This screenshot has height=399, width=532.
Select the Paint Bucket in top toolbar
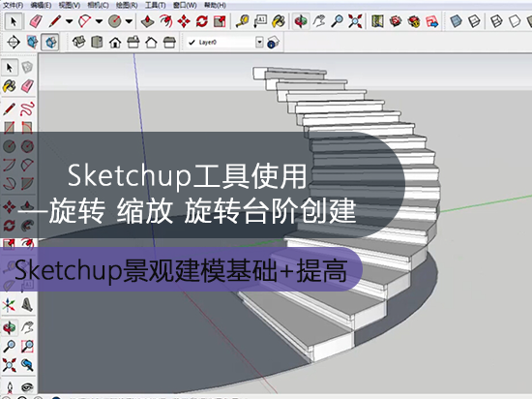(x=279, y=21)
